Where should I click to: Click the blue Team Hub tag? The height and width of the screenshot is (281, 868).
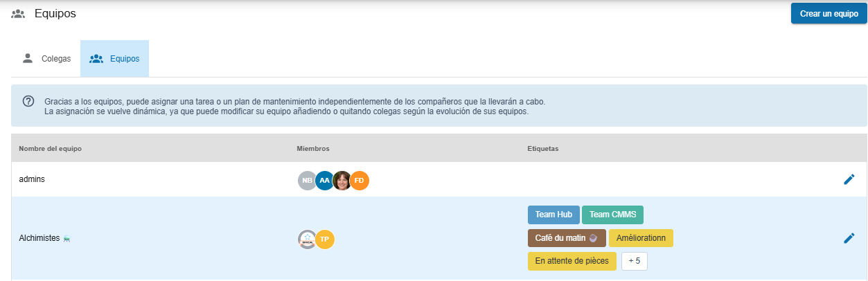click(553, 215)
